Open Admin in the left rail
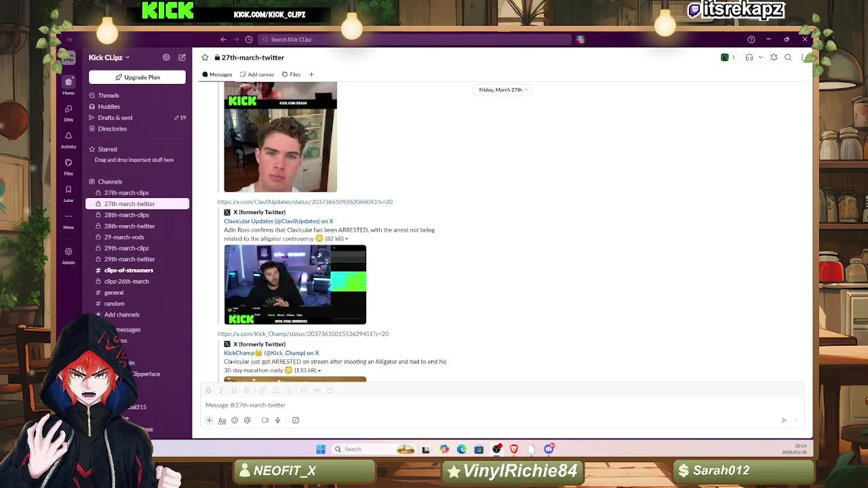This screenshot has width=868, height=488. [68, 256]
